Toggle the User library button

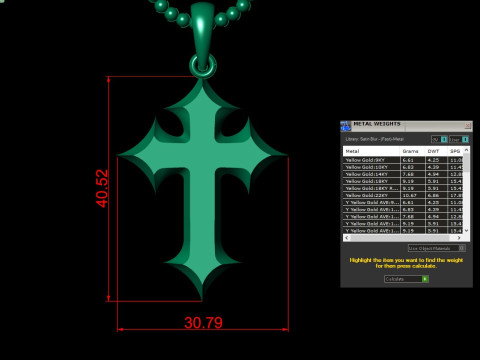459,139
